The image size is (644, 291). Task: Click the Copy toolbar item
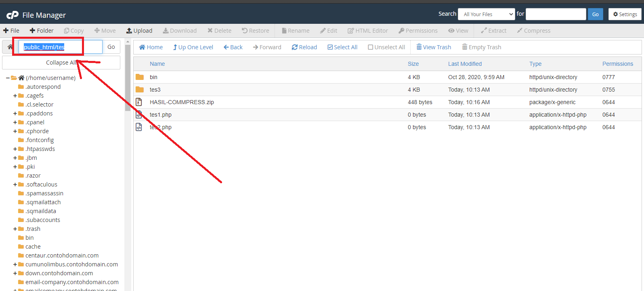[x=74, y=31]
